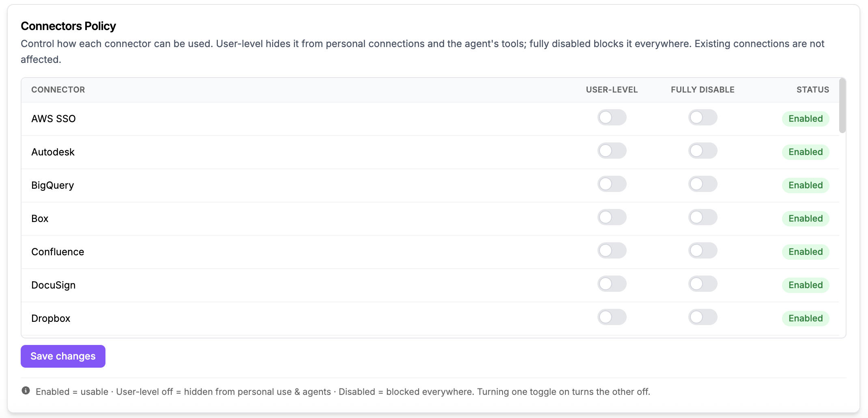Click the Save changes button
Screen dimensions: 868x418
pyautogui.click(x=63, y=356)
